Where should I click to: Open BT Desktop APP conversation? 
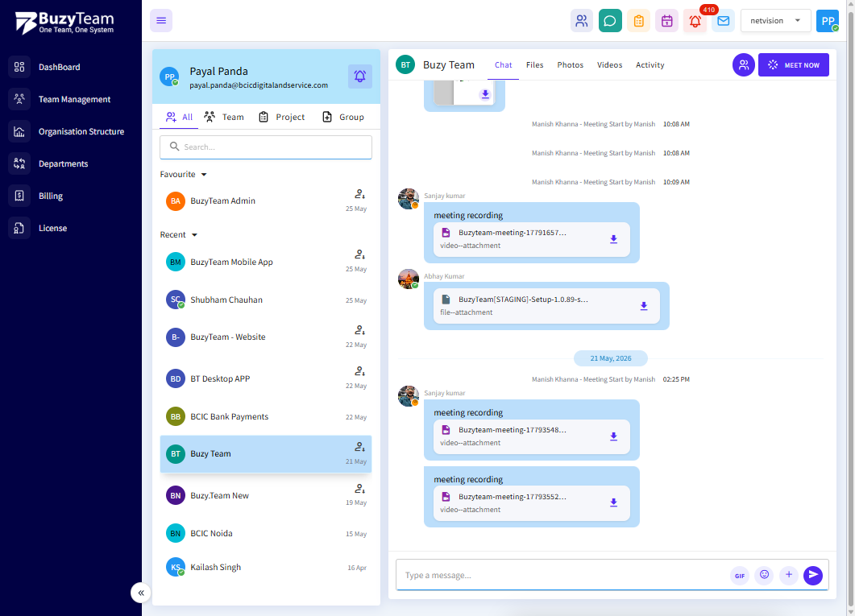[266, 378]
